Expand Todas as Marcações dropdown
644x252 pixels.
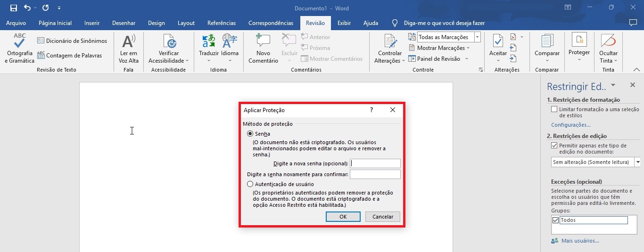click(477, 37)
